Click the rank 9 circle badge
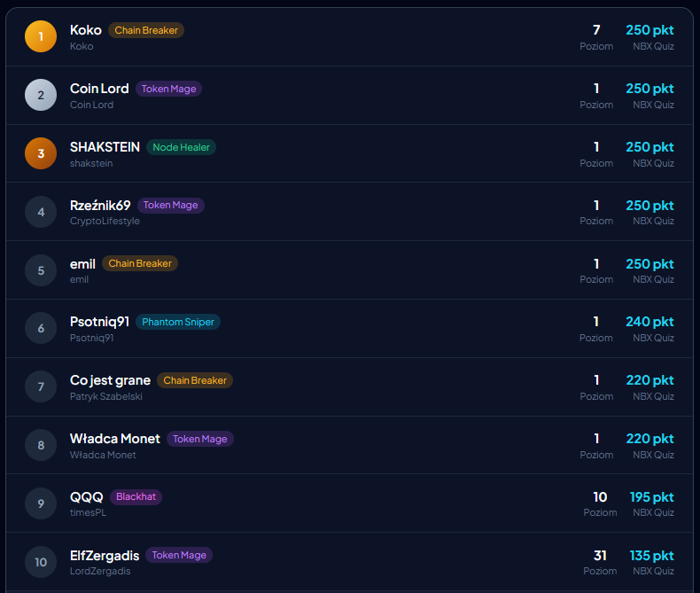Image resolution: width=700 pixels, height=593 pixels. (41, 503)
